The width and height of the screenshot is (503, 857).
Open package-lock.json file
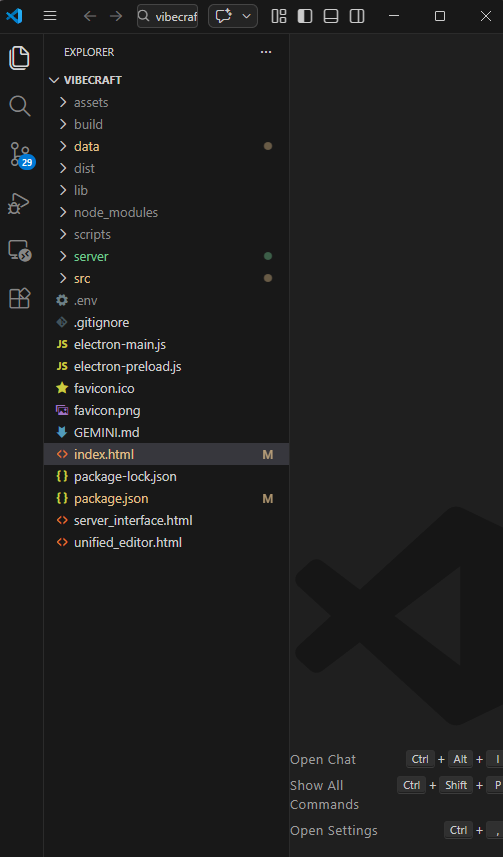pyautogui.click(x=166, y=476)
